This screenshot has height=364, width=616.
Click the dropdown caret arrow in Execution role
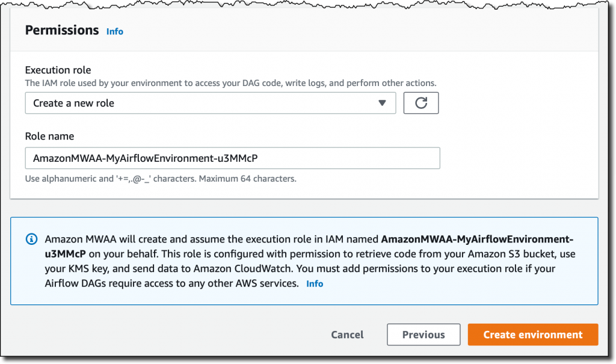click(382, 103)
